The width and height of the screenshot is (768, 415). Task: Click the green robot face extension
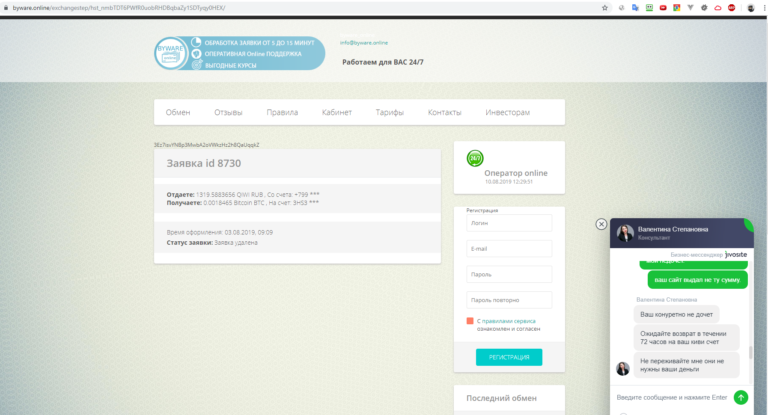pos(649,8)
